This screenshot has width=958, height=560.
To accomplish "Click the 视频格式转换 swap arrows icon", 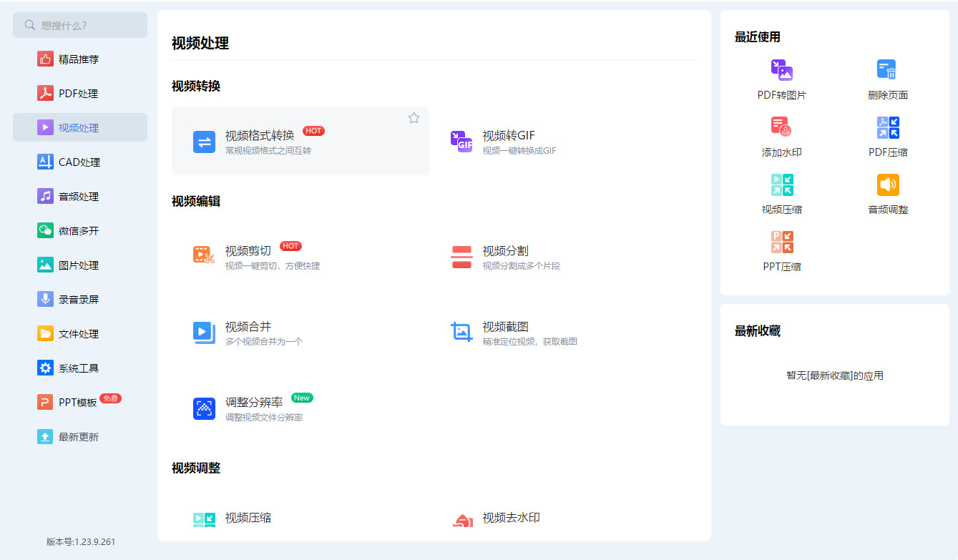I will click(x=204, y=142).
